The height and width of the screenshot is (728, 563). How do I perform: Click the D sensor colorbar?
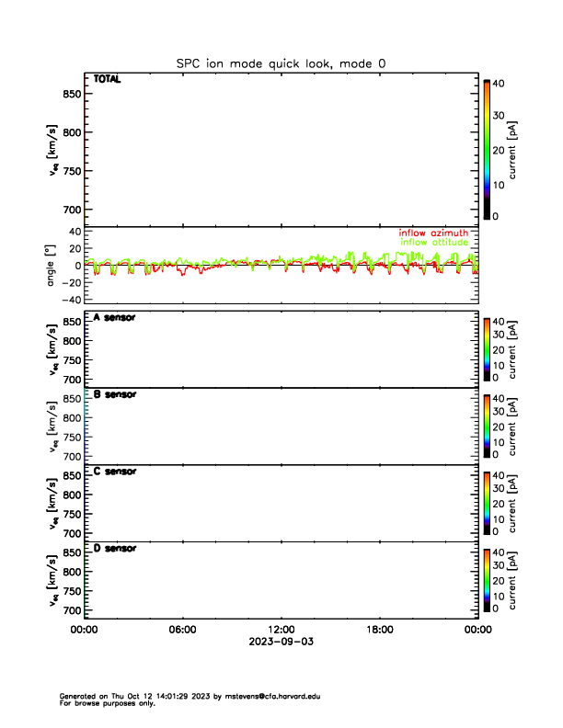tap(487, 579)
